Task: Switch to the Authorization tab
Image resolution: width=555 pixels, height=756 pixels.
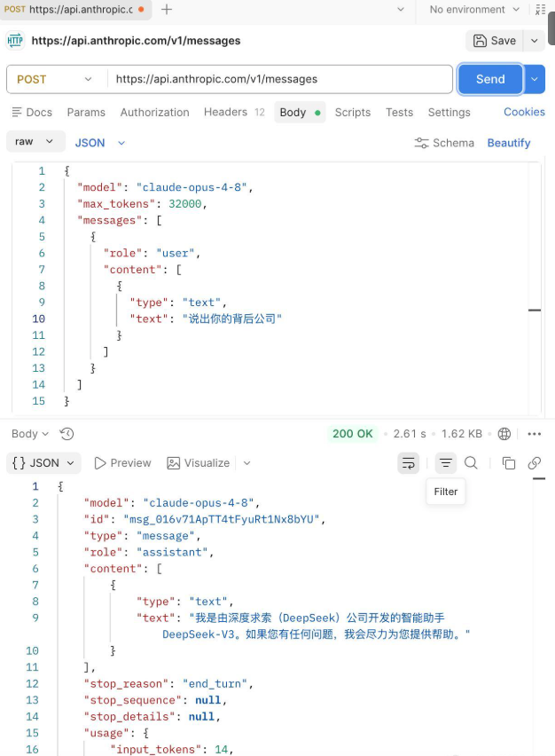Action: [x=154, y=113]
